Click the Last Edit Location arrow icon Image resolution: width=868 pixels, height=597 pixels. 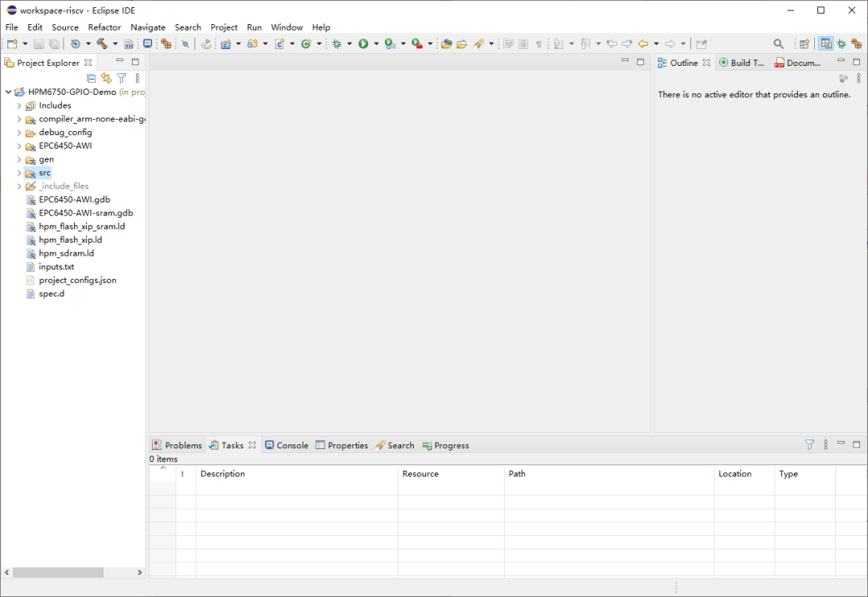click(x=612, y=43)
